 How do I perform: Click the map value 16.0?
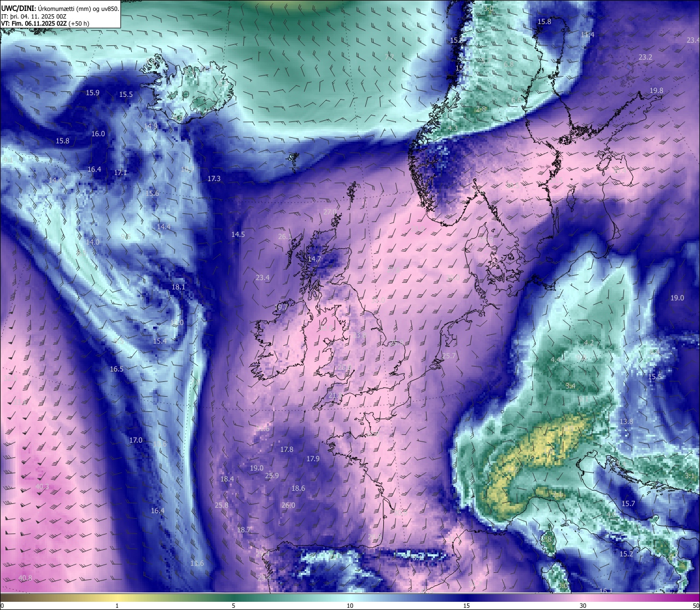click(x=98, y=133)
